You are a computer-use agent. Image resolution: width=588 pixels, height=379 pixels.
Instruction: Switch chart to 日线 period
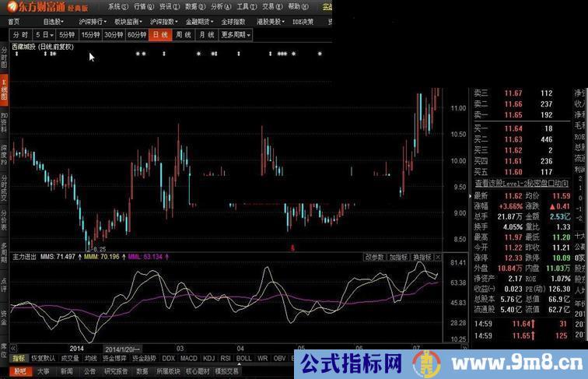coord(159,35)
